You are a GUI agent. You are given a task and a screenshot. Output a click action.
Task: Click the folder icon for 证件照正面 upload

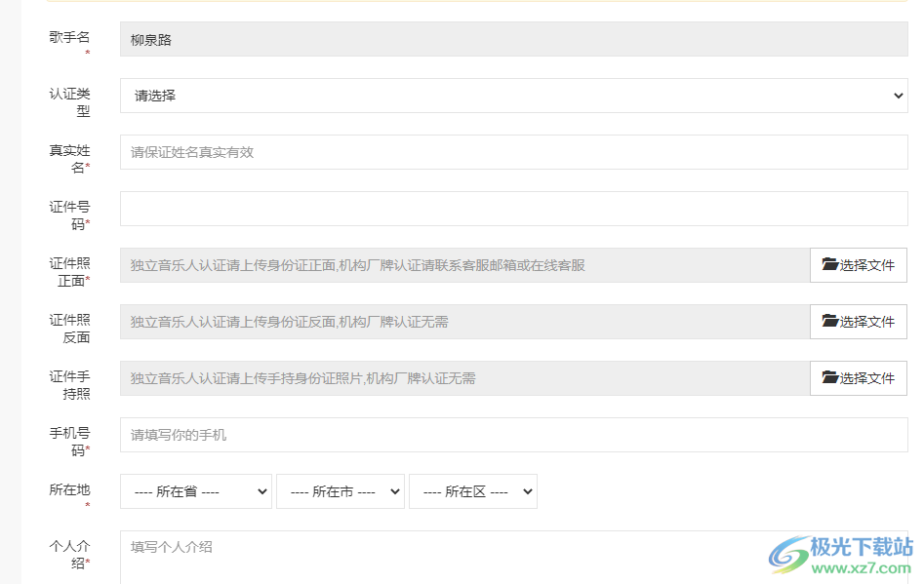(830, 265)
